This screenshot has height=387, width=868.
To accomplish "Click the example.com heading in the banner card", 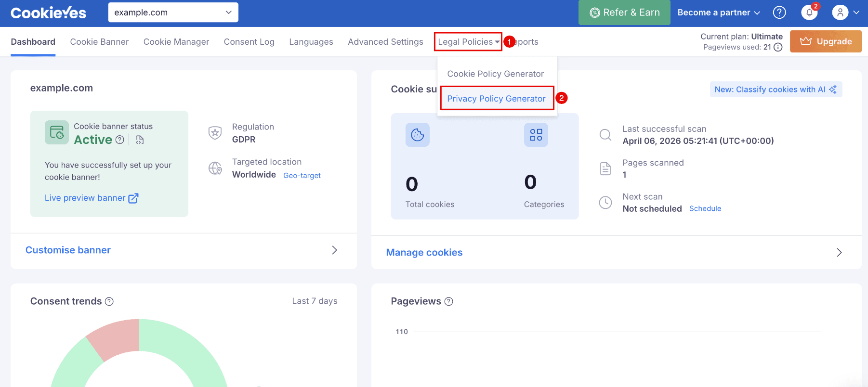I will point(62,88).
